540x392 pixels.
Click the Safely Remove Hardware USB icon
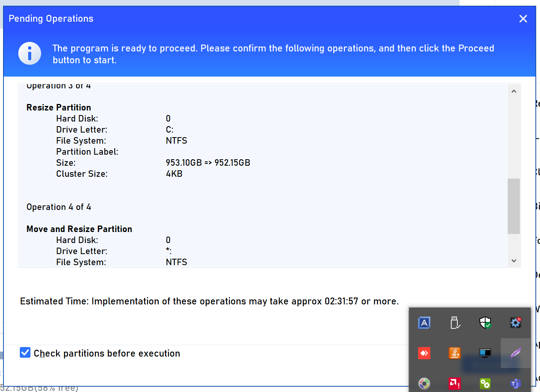point(455,323)
